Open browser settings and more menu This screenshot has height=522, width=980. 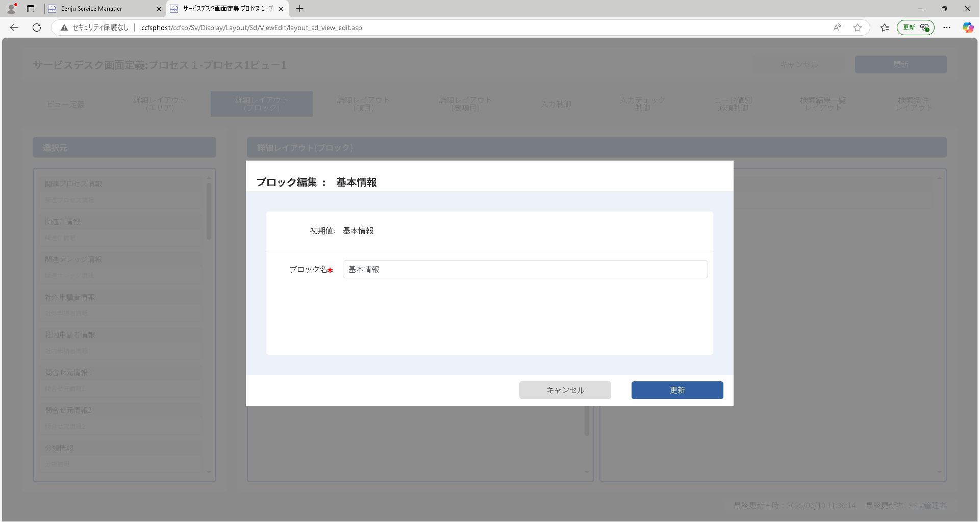tap(947, 28)
